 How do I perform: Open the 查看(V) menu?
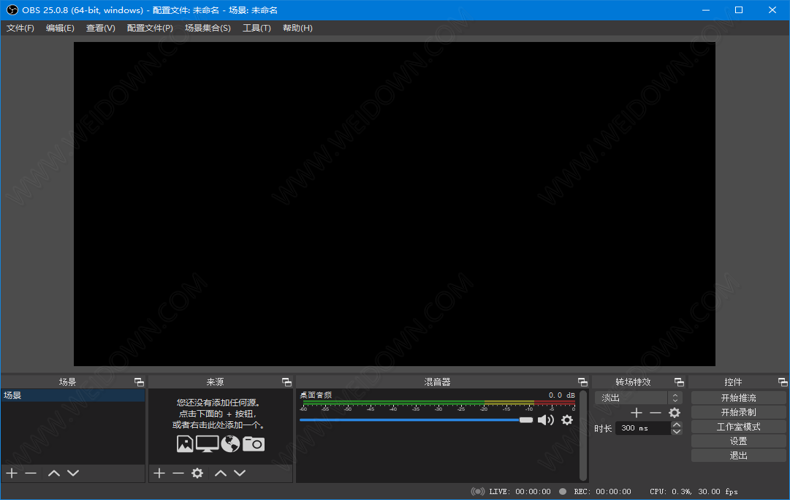100,28
